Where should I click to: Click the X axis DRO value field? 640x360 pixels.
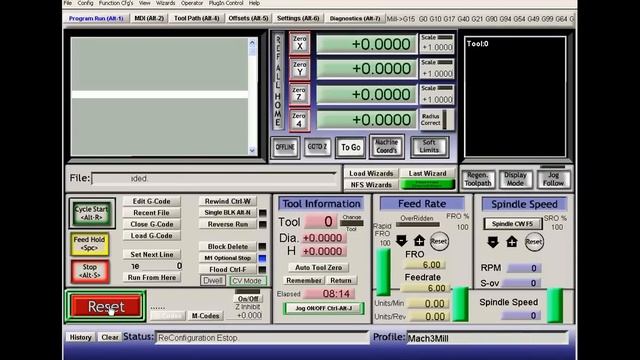click(367, 44)
